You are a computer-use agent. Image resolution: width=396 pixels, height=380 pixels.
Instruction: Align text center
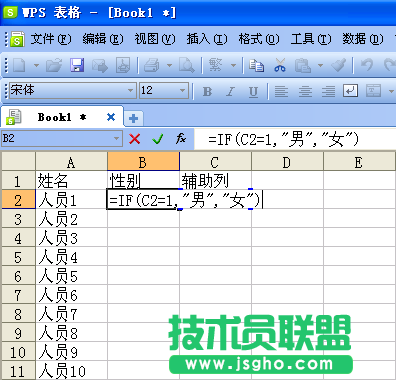305,91
